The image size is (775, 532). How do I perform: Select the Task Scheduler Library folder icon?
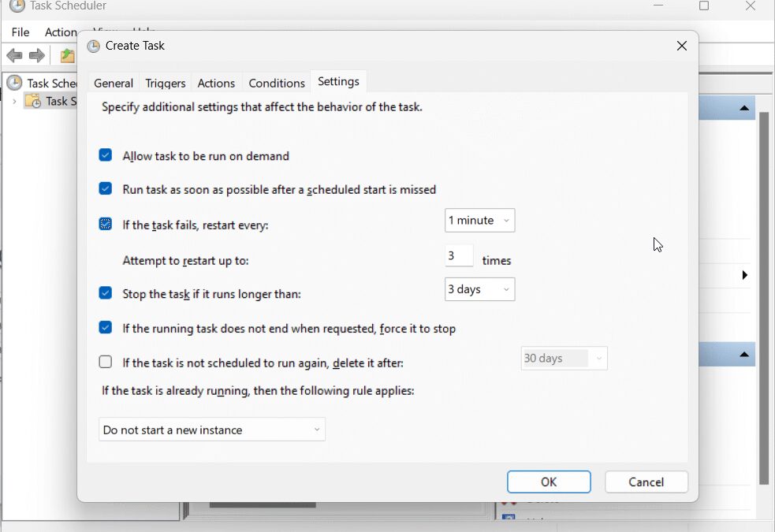pos(34,101)
